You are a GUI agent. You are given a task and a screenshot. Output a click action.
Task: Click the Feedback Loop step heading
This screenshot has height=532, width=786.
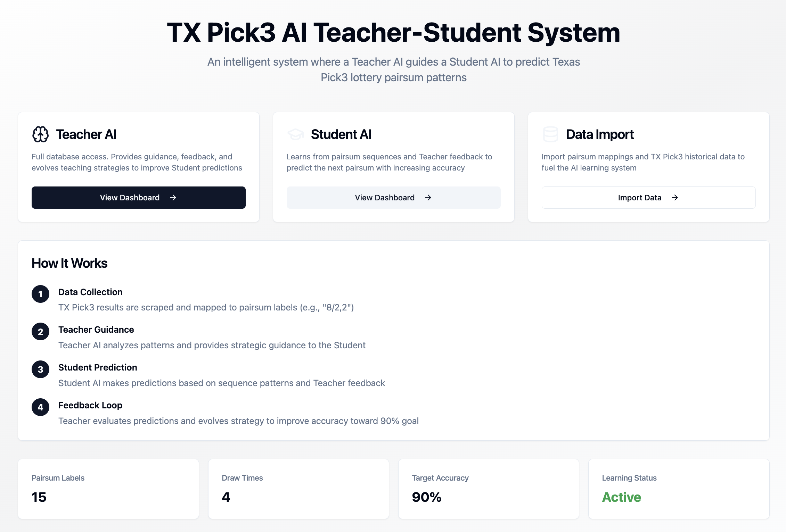coord(90,405)
